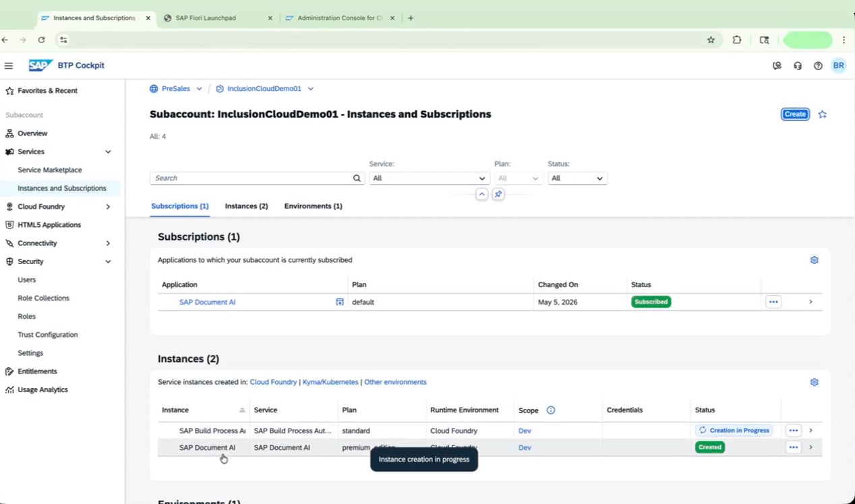The image size is (855, 504).
Task: Open the BR user avatar menu
Action: (838, 65)
